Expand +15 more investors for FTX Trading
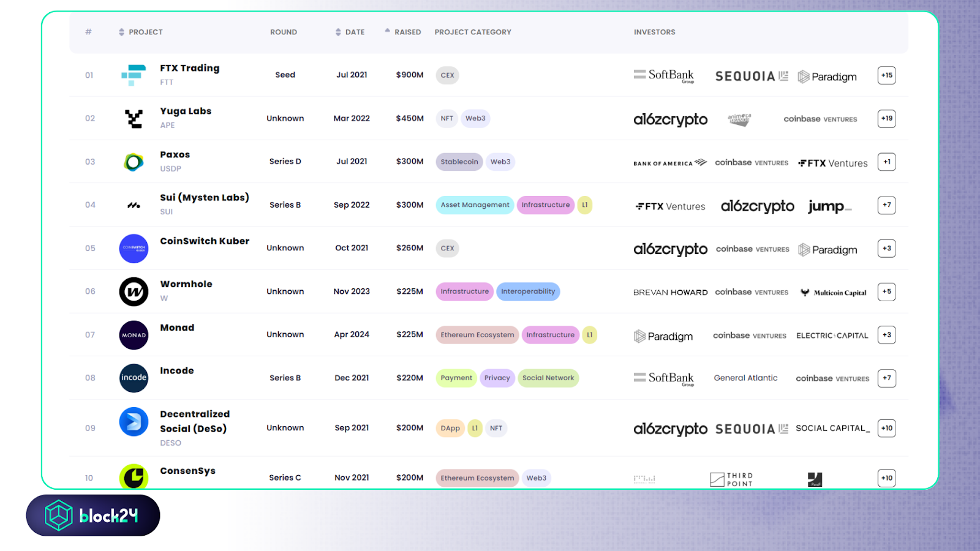 click(x=886, y=75)
